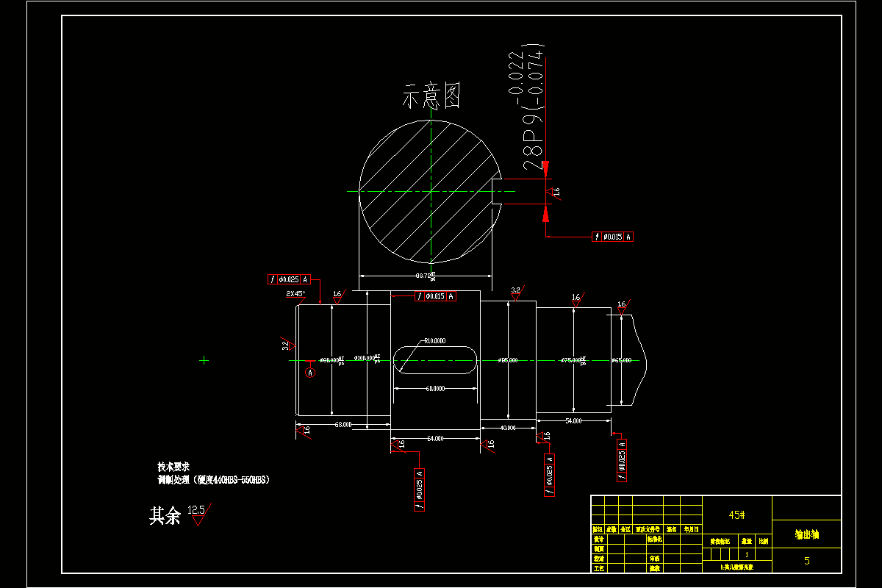Click the vertical Φ0.025 A frame below the 40.000 dimension
The width and height of the screenshot is (882, 588).
pyautogui.click(x=549, y=475)
